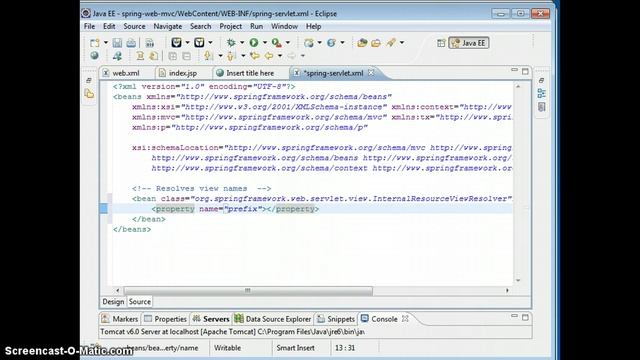
Task: Switch to the Design view tab
Action: (113, 302)
